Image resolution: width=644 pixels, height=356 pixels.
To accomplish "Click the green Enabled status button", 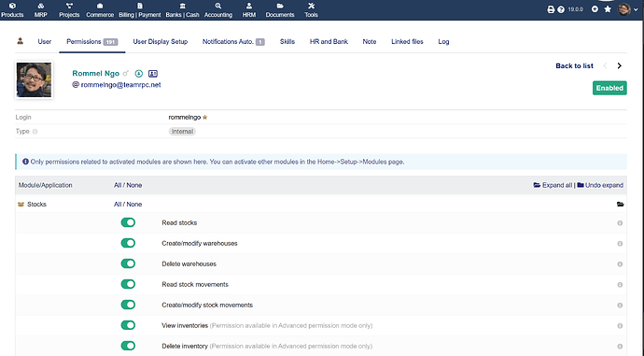I will pyautogui.click(x=609, y=88).
